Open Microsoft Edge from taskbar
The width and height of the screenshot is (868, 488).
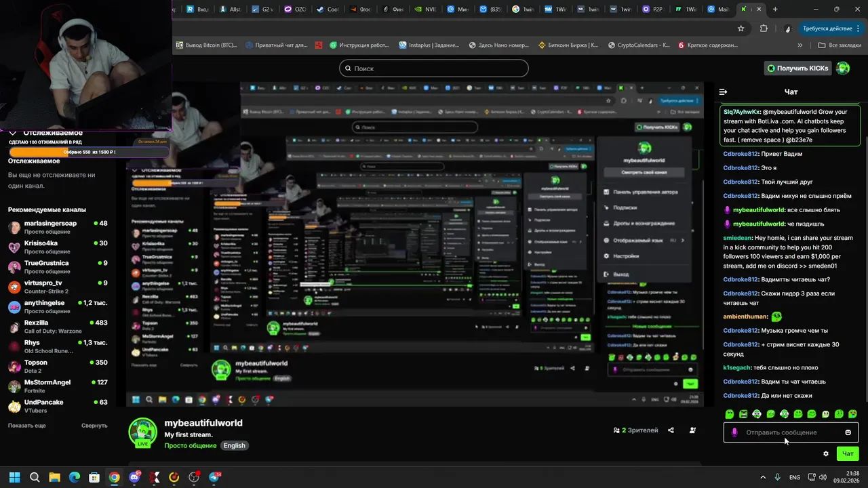tap(75, 477)
